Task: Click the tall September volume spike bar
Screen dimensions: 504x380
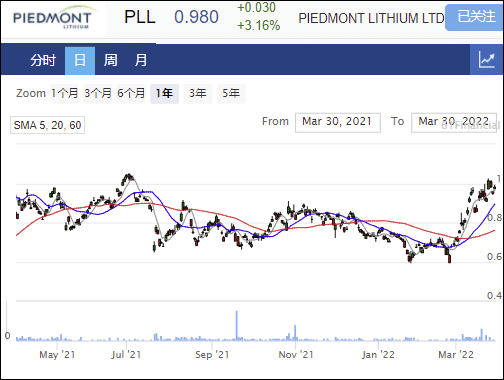Action: 237,325
